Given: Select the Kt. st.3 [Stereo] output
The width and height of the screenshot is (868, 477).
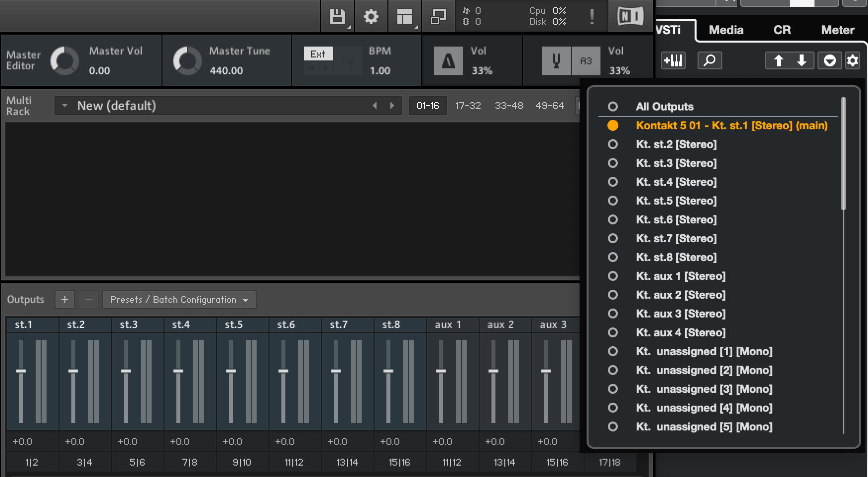Looking at the screenshot, I should [x=676, y=163].
